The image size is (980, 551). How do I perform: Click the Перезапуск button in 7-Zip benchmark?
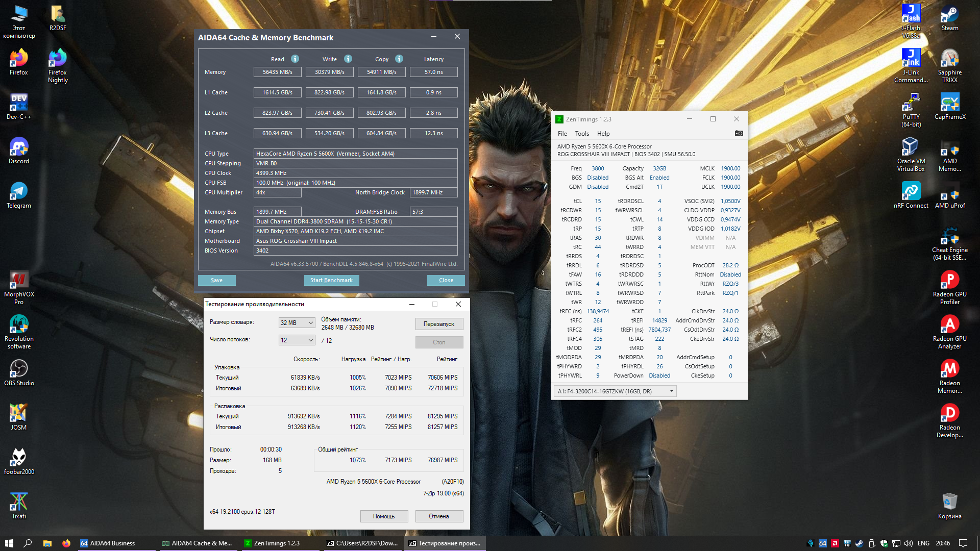click(439, 324)
